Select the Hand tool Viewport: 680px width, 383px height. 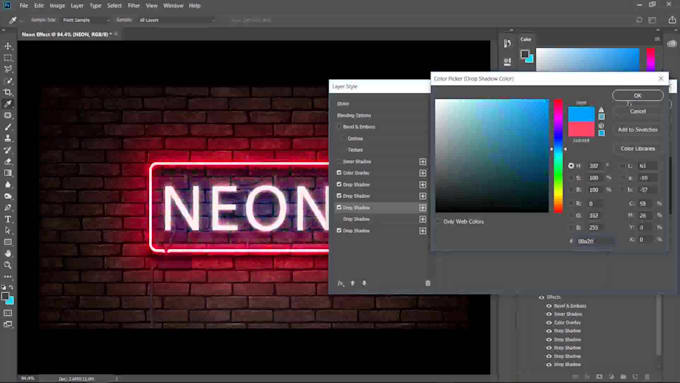coord(8,253)
